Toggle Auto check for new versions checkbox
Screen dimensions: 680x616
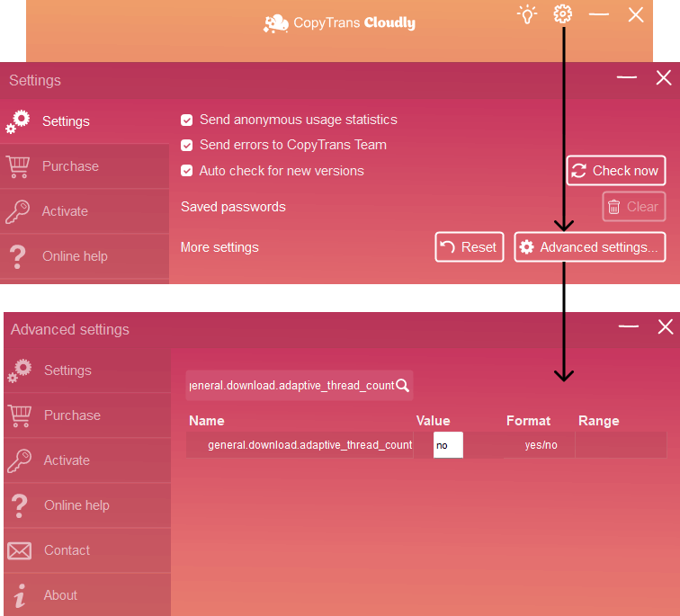[x=186, y=171]
